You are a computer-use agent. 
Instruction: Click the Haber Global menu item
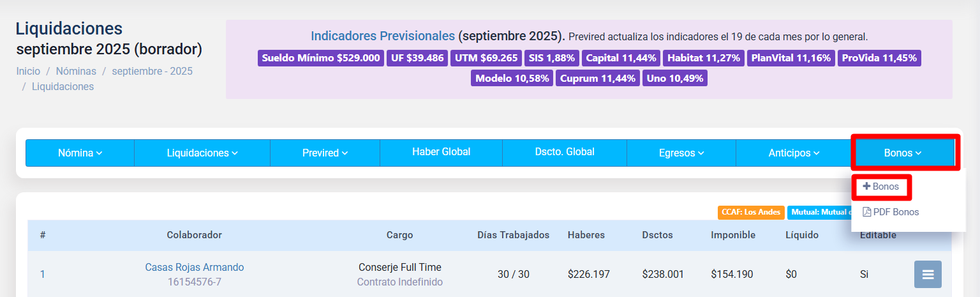pyautogui.click(x=441, y=152)
